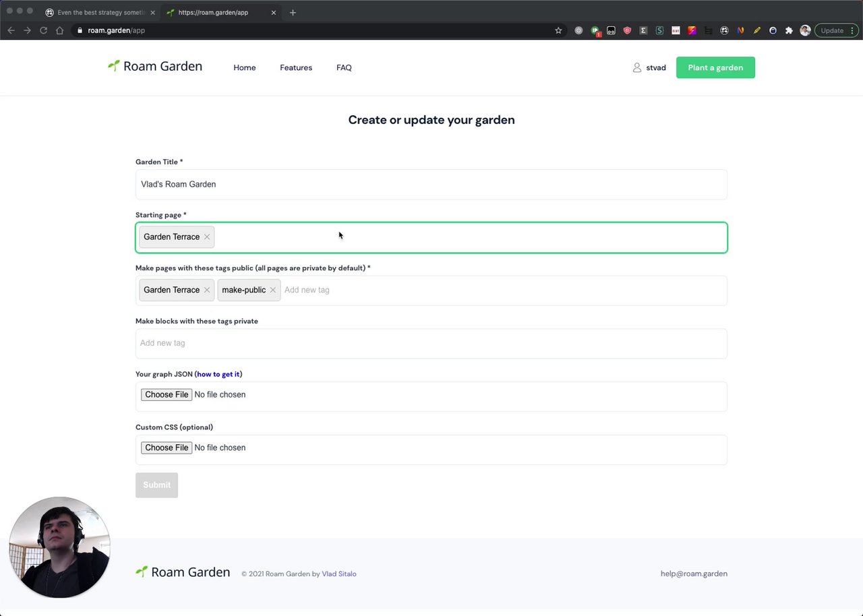Viewport: 863px width, 616px height.
Task: Click the user profile icon beside stvad
Action: pyautogui.click(x=636, y=67)
